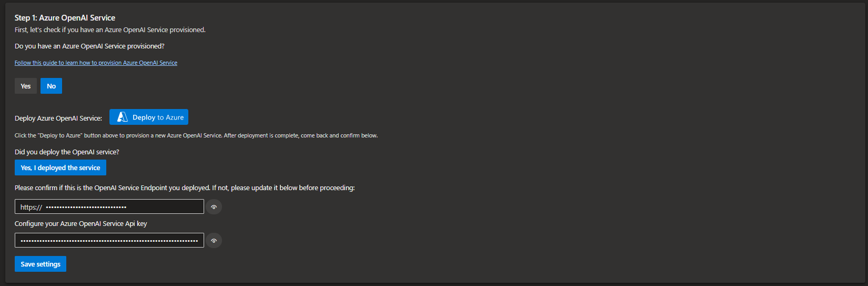Confirm with Yes, I deployed the service
Image resolution: width=868 pixels, height=286 pixels.
60,167
